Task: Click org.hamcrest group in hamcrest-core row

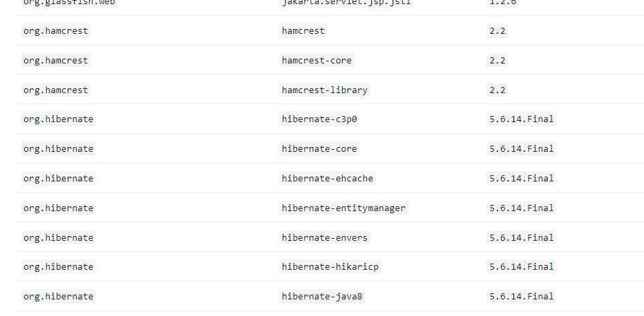Action: 55,60
